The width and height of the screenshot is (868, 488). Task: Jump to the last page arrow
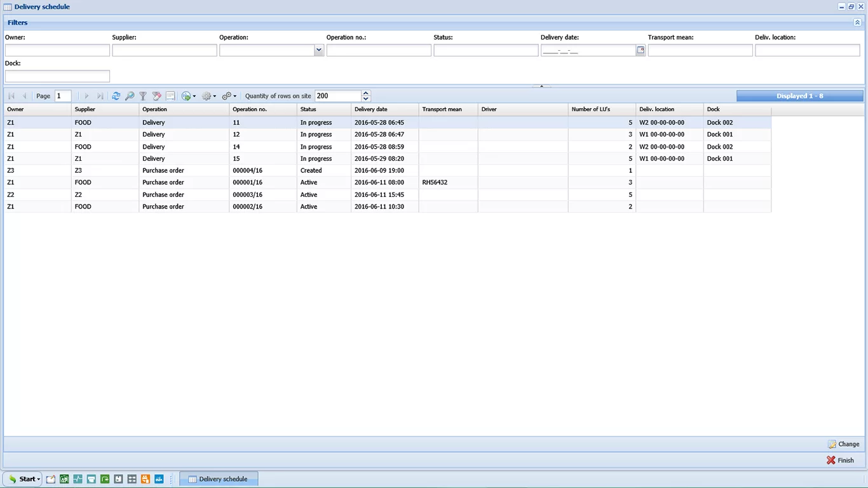click(100, 96)
